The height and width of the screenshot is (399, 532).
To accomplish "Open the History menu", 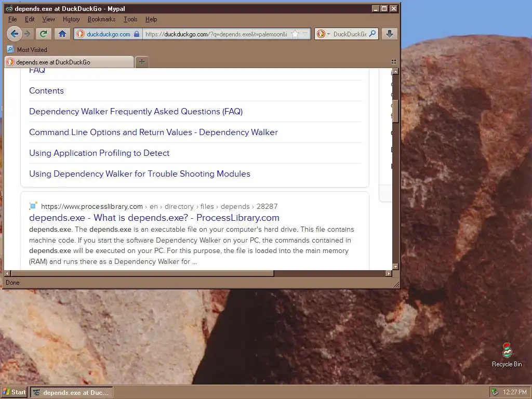I will (71, 19).
